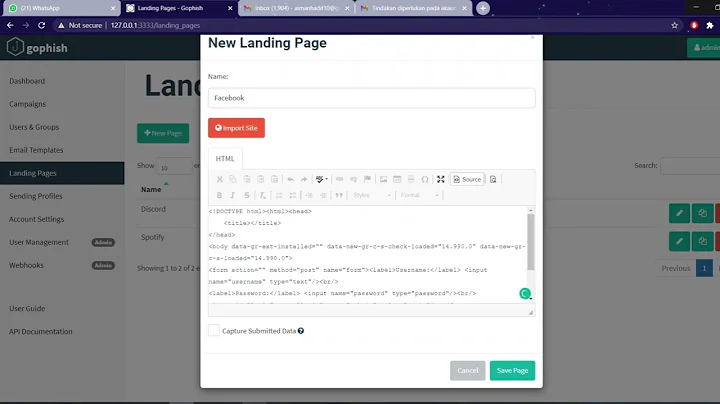
Task: Open Sending Profiles in sidebar
Action: (36, 196)
